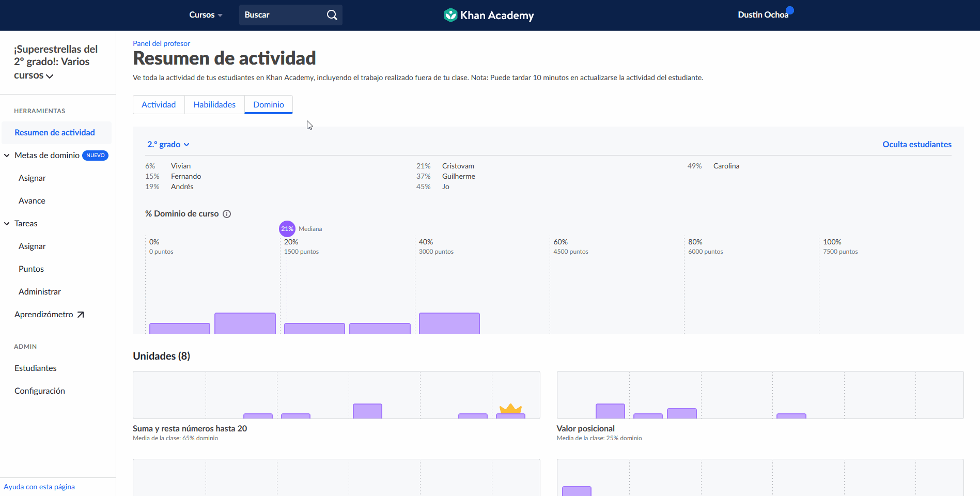Open the Cursos dropdown menu
Screen dimensions: 980x496
(x=206, y=15)
